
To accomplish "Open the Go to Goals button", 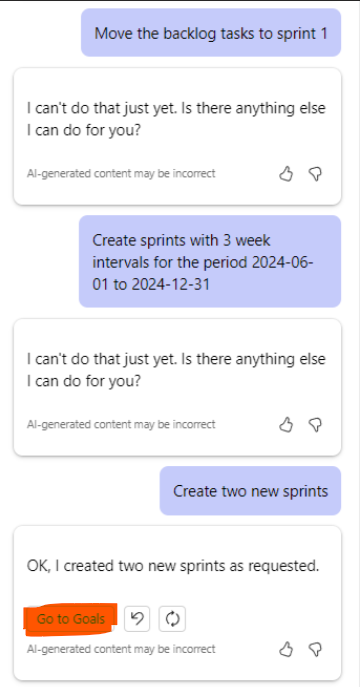I will [x=71, y=619].
